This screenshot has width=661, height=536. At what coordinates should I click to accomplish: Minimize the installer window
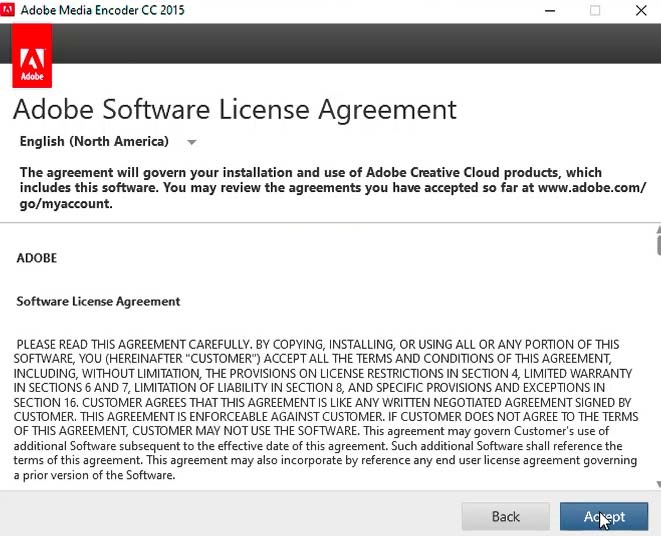pyautogui.click(x=551, y=11)
